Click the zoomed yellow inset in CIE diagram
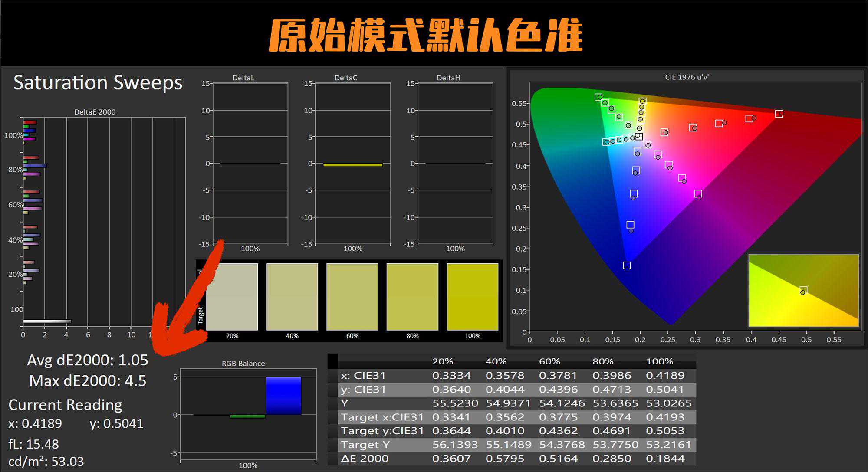This screenshot has height=472, width=868. coord(803,290)
